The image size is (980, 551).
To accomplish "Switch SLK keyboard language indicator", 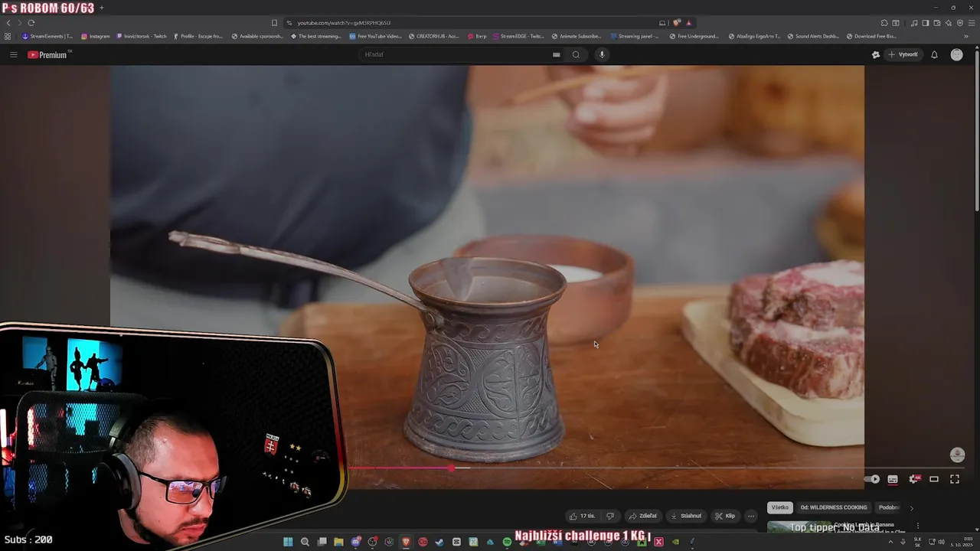I will click(x=917, y=542).
